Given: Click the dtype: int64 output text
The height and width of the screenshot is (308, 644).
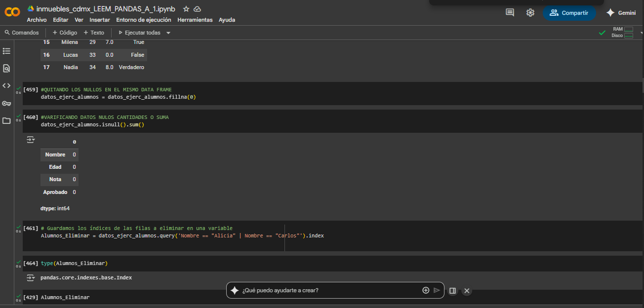Looking at the screenshot, I should pyautogui.click(x=55, y=208).
